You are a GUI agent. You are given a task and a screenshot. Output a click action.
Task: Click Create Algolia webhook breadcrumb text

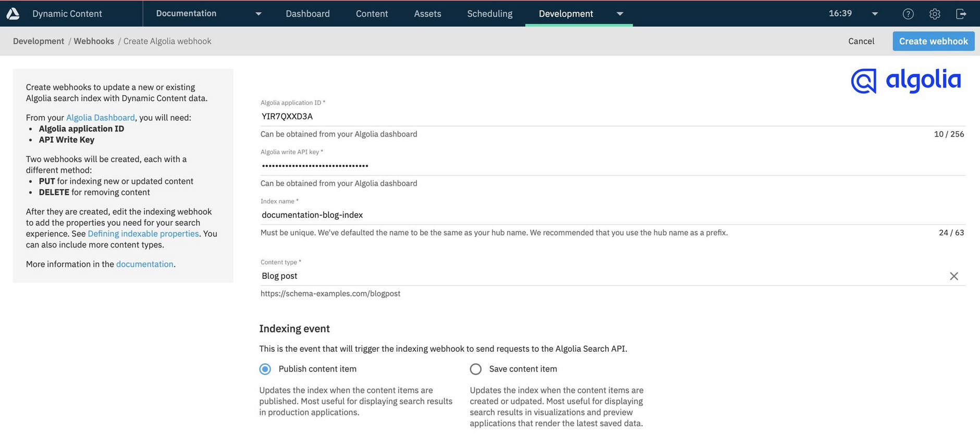[x=167, y=41]
